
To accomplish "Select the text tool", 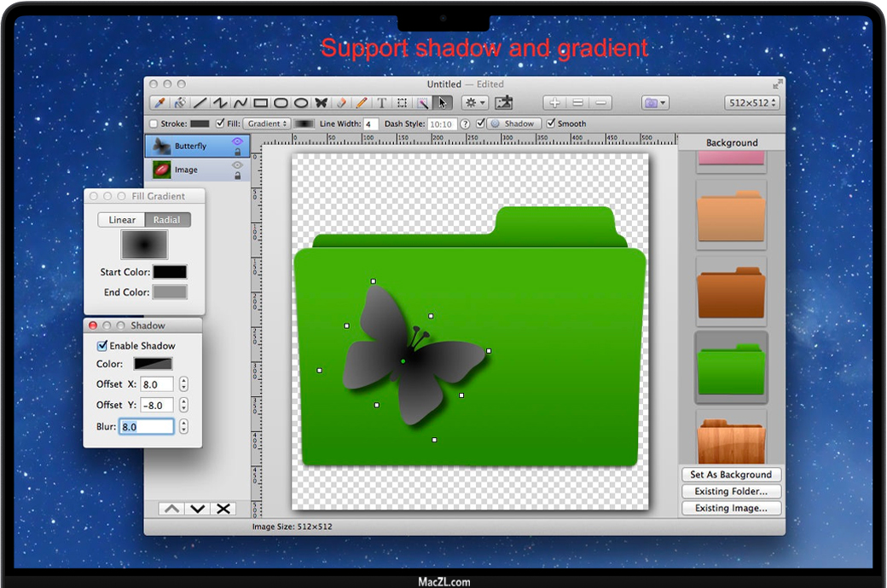I will pyautogui.click(x=381, y=103).
